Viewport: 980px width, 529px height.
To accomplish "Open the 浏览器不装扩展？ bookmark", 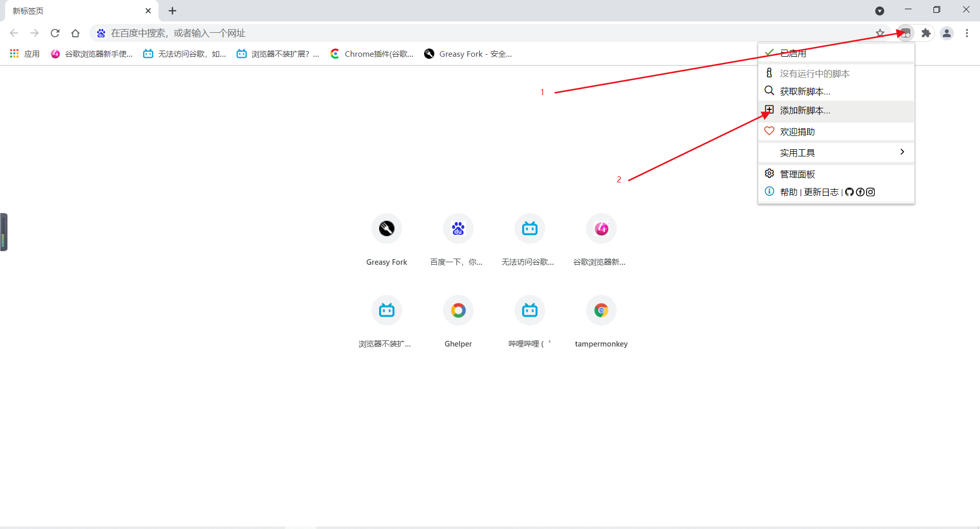I will 278,54.
